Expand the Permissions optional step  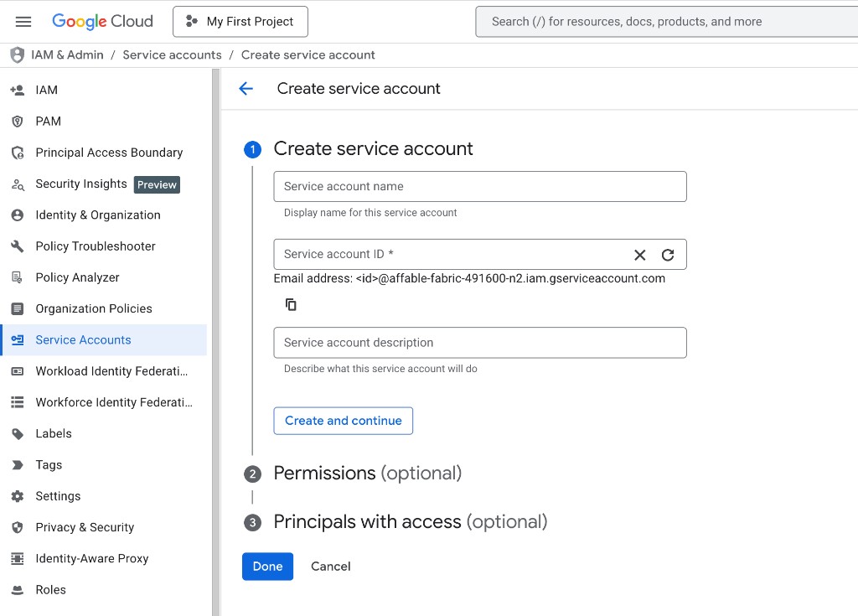click(368, 473)
